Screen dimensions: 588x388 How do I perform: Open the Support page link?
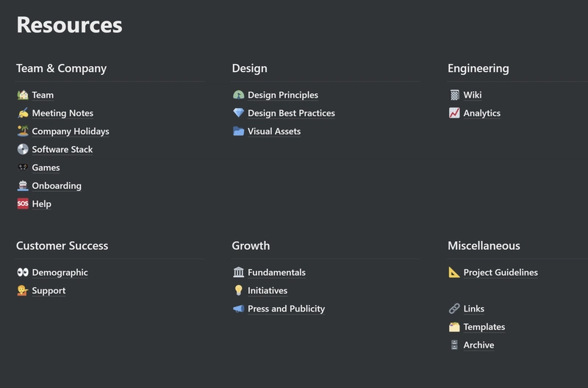point(49,290)
